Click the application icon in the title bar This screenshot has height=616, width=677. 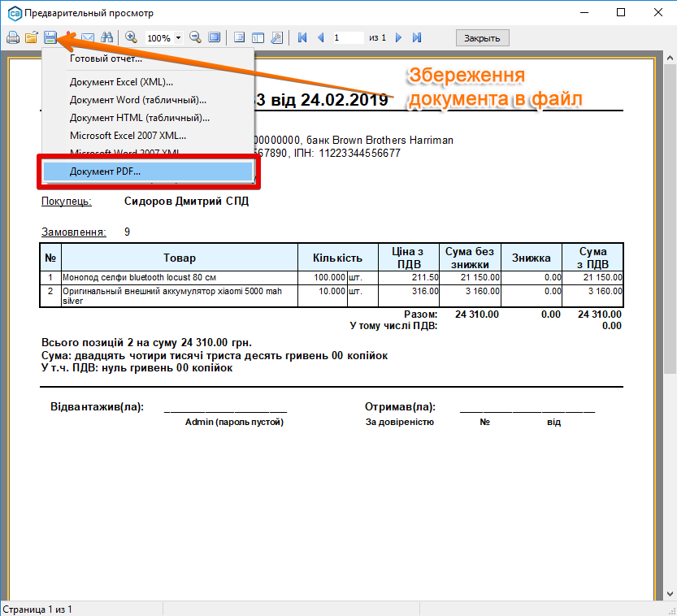15,13
